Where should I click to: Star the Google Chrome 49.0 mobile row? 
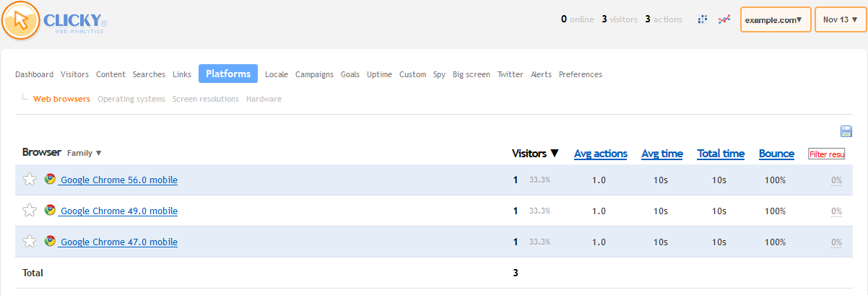tap(30, 211)
